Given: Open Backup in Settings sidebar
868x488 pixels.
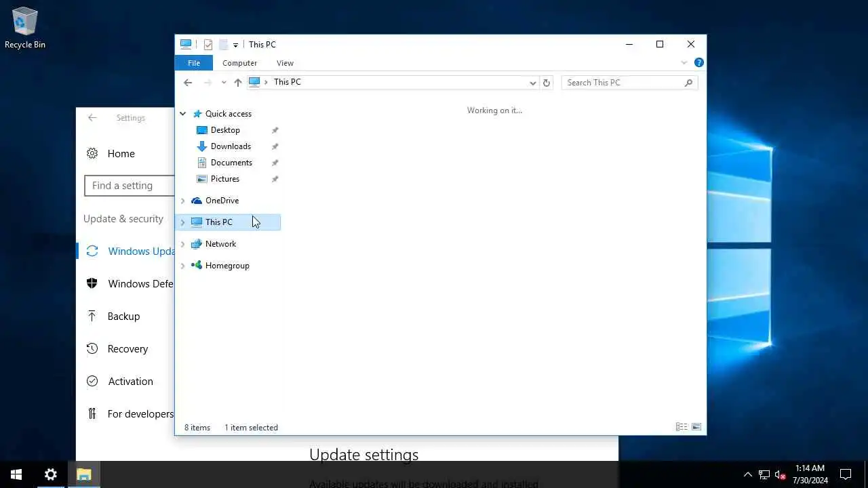Looking at the screenshot, I should (x=125, y=317).
